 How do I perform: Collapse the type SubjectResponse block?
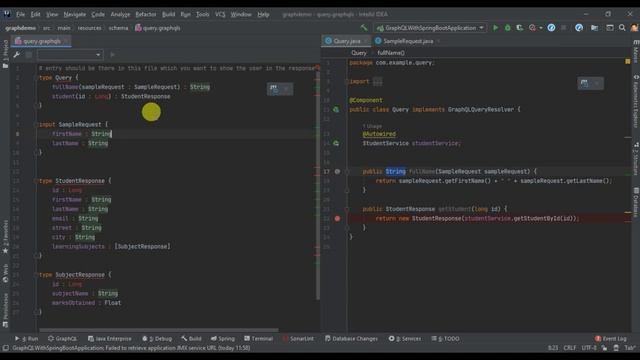point(37,275)
